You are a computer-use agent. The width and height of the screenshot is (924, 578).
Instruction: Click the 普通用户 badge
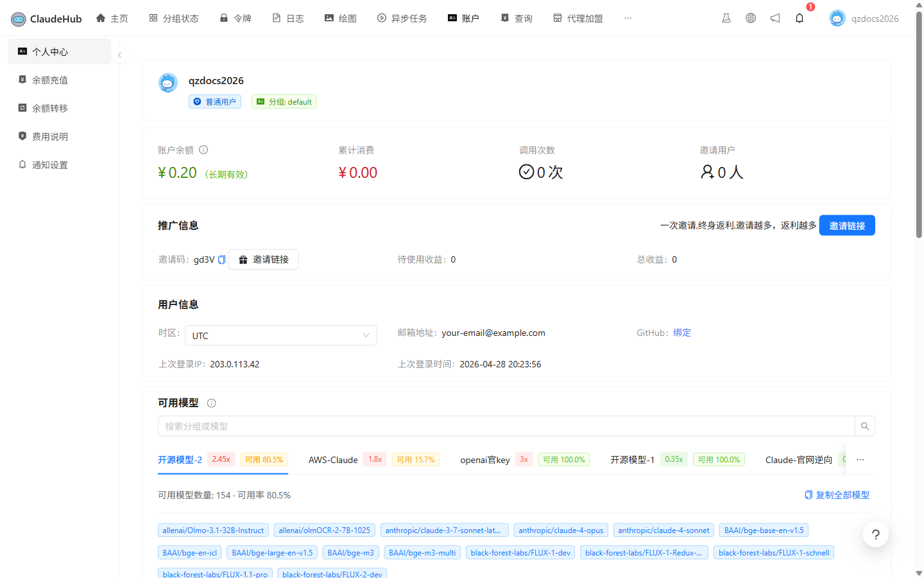click(215, 101)
